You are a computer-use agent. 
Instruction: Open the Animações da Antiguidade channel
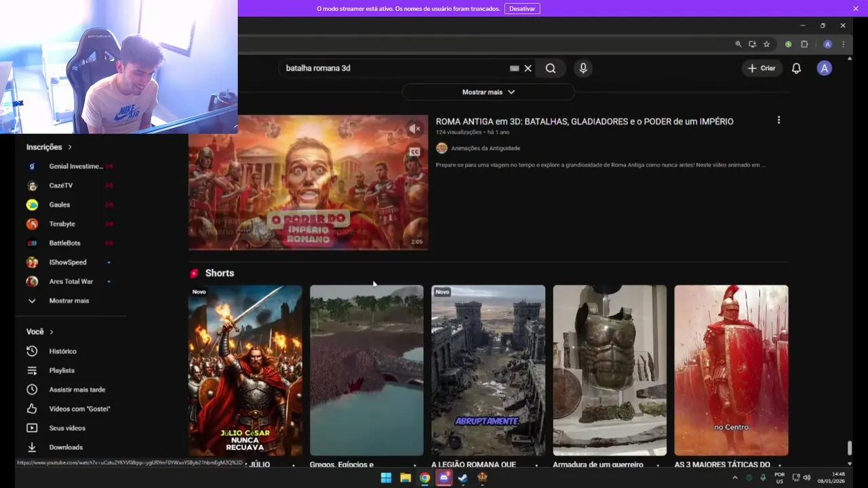(486, 148)
